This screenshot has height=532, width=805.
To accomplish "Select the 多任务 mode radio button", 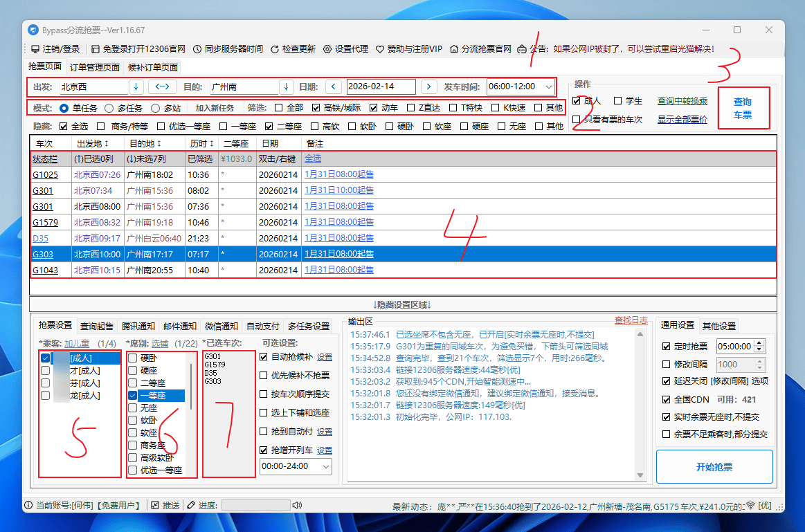I will 109,107.
